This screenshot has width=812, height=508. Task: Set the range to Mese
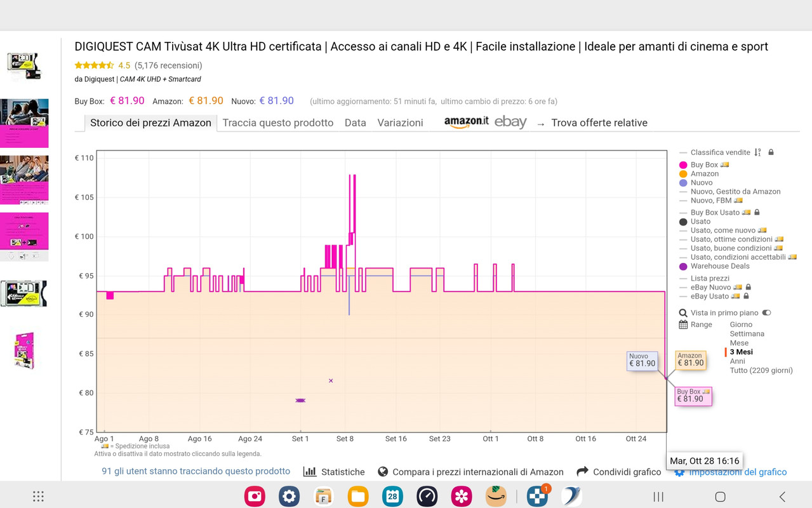tap(739, 343)
